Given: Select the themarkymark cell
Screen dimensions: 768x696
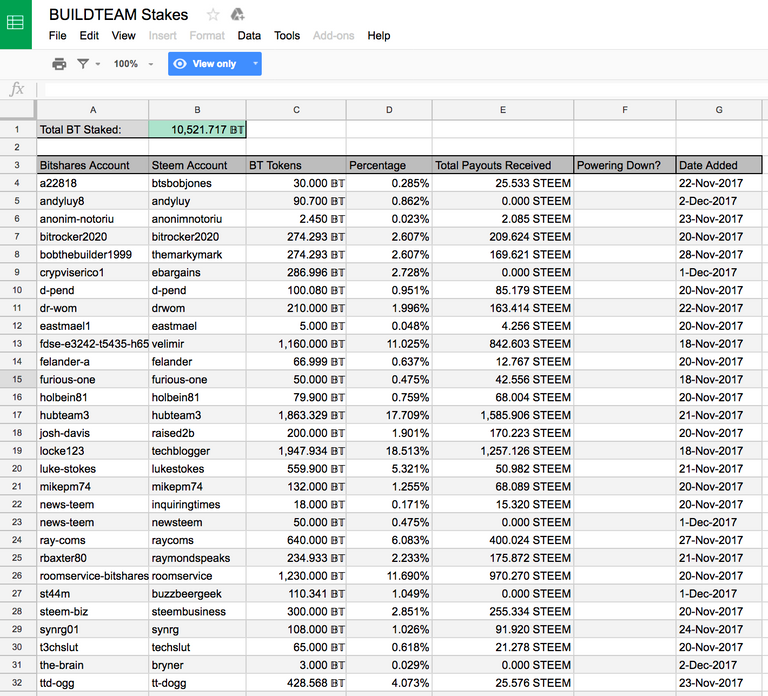Looking at the screenshot, I should pyautogui.click(x=197, y=255).
